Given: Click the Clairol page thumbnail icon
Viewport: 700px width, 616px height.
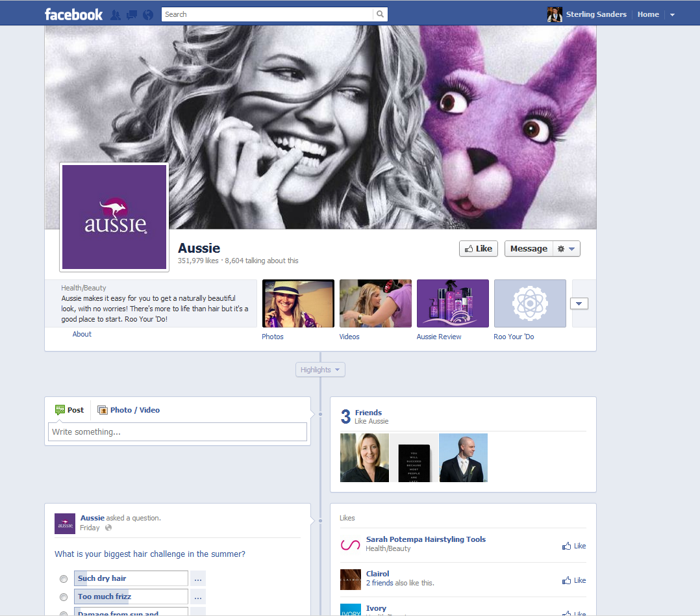Looking at the screenshot, I should click(351, 580).
